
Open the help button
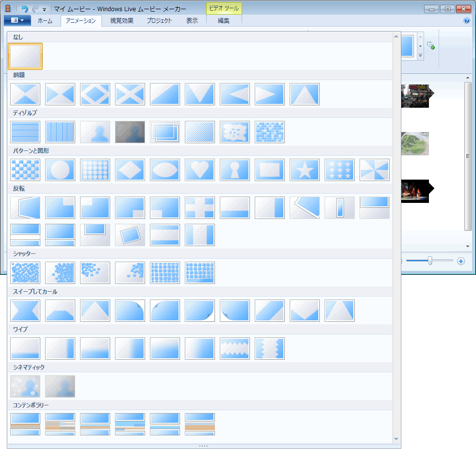[x=467, y=21]
